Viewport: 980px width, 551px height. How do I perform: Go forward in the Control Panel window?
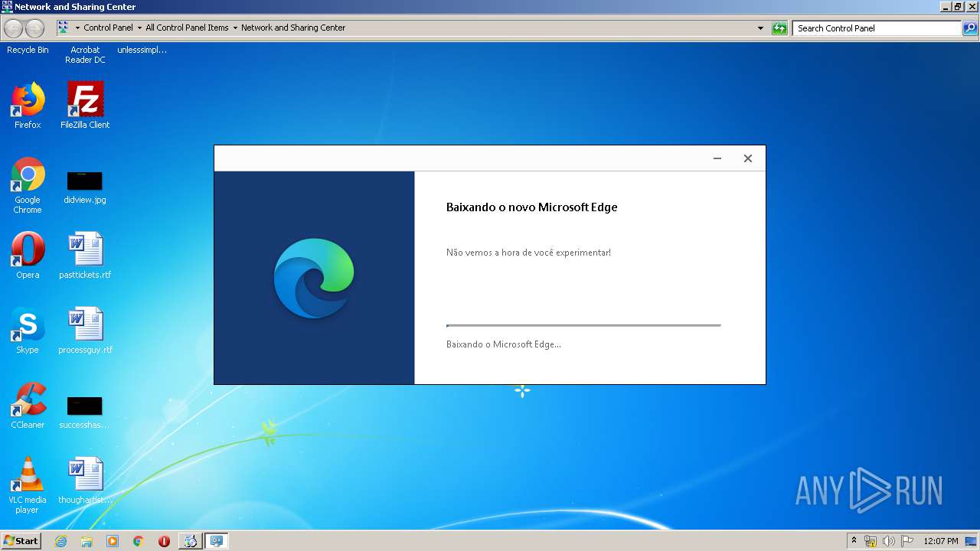tap(34, 28)
